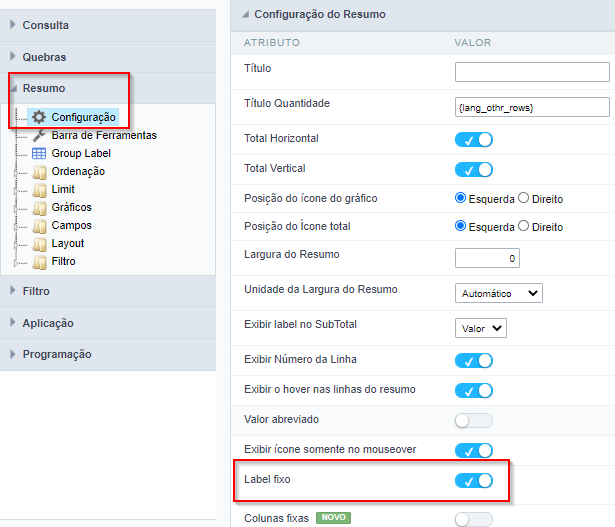
Task: Open the Unidade da Largura do Resumo dropdown
Action: [x=499, y=293]
